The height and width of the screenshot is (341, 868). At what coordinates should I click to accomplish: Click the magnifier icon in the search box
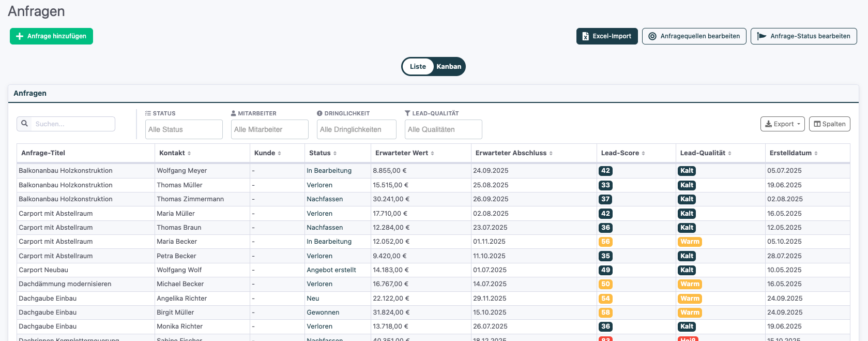tap(24, 124)
